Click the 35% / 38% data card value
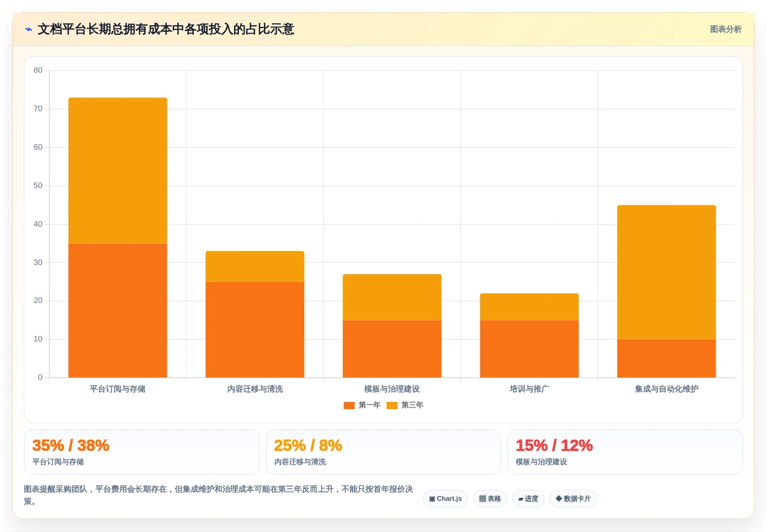The width and height of the screenshot is (767, 532). pyautogui.click(x=71, y=446)
